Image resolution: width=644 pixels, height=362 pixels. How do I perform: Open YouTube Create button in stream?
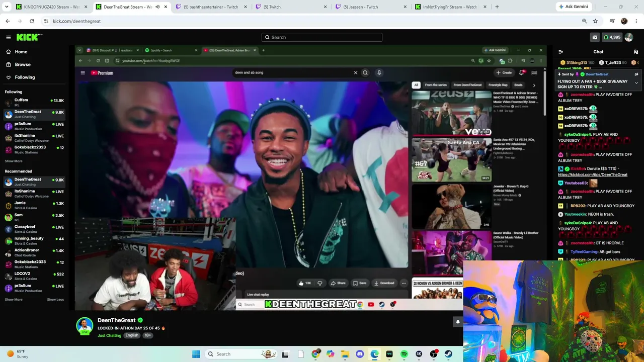click(x=504, y=73)
